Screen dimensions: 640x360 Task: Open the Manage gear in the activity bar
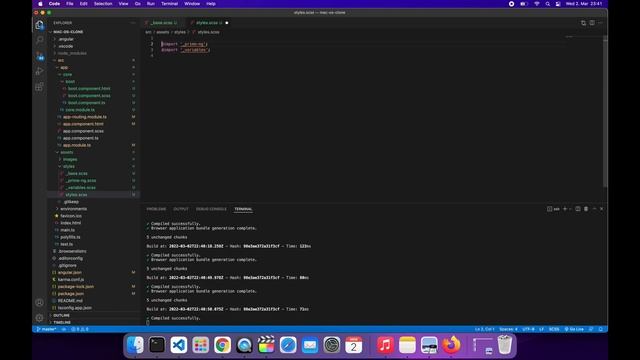pyautogui.click(x=40, y=318)
